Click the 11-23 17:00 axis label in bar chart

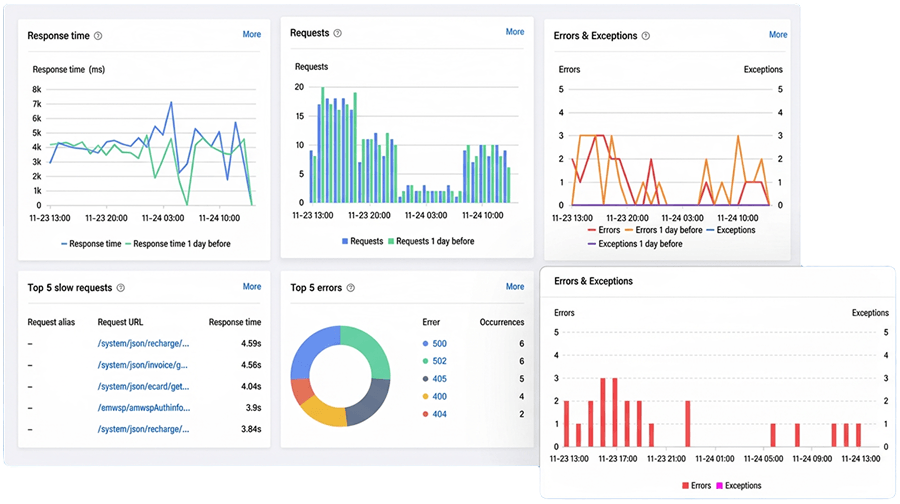click(618, 459)
